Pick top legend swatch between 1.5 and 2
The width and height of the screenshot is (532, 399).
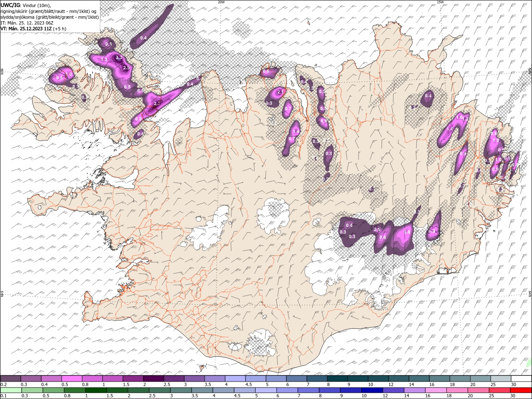(x=133, y=379)
